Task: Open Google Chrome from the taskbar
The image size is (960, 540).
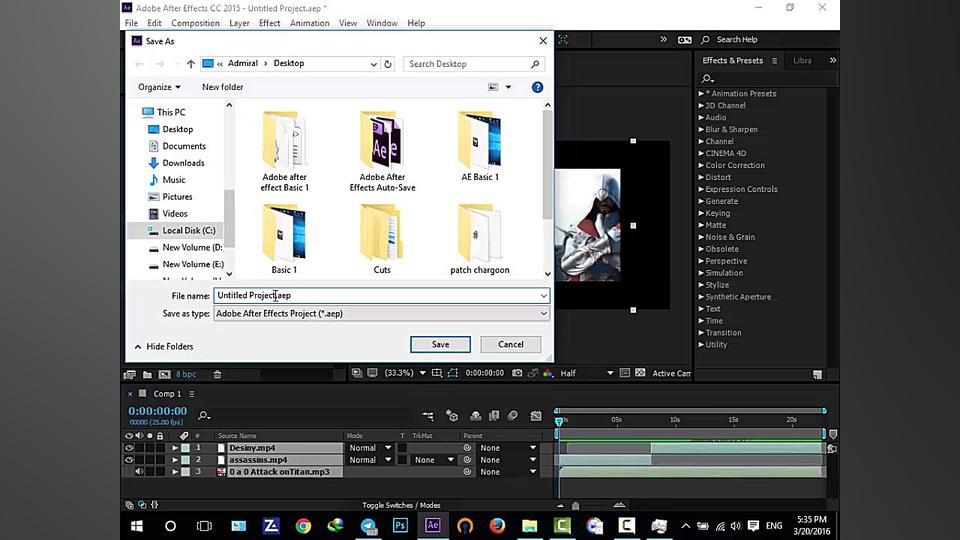Action: point(303,525)
